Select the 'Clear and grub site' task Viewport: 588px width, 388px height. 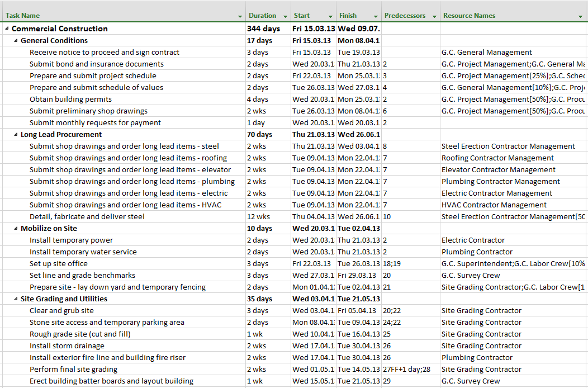pos(61,310)
